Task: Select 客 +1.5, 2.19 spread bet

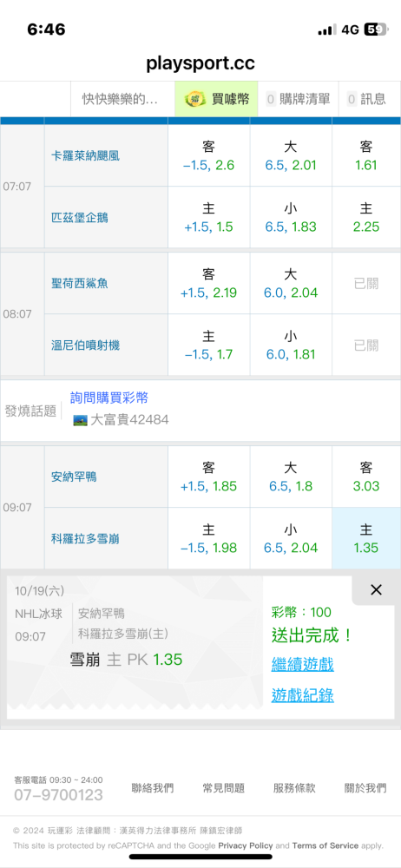Action: (209, 284)
